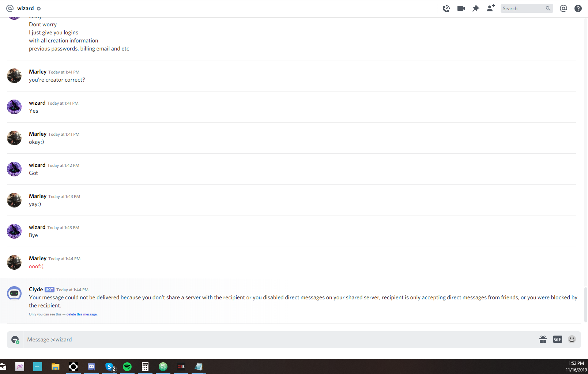Open the Nitro gift icon in message bar
This screenshot has width=588, height=374.
click(543, 339)
